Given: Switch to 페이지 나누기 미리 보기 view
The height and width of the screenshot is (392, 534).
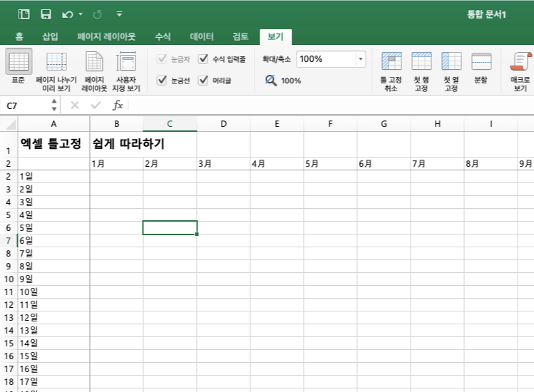Looking at the screenshot, I should click(56, 61).
